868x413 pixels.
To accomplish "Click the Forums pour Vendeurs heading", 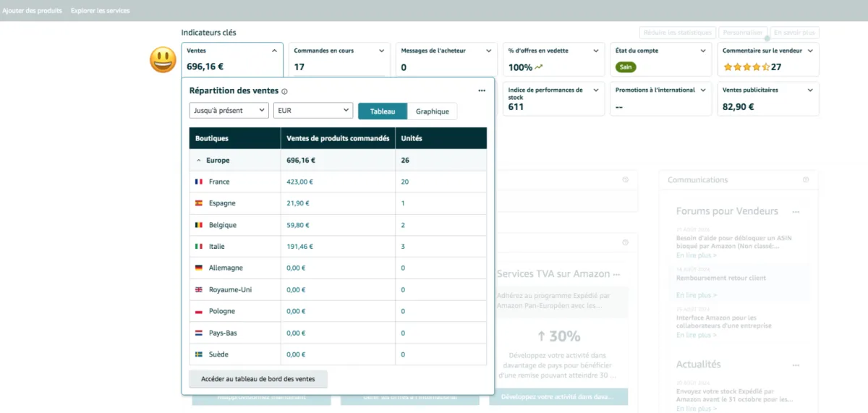I will 727,211.
